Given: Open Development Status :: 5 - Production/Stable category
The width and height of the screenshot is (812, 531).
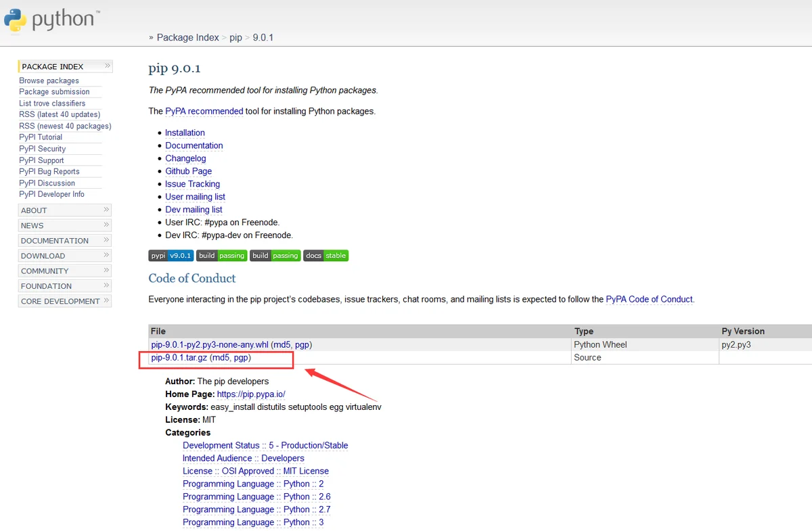Looking at the screenshot, I should [265, 445].
